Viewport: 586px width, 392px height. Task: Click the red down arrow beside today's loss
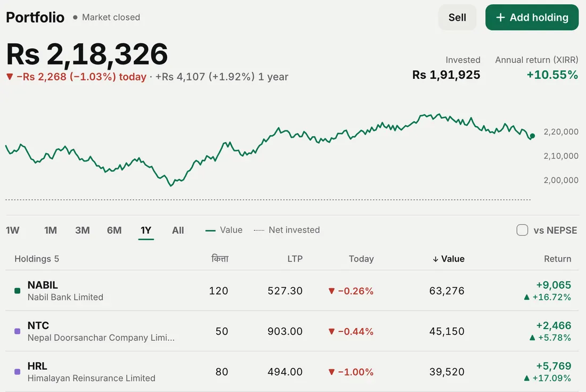(10, 77)
